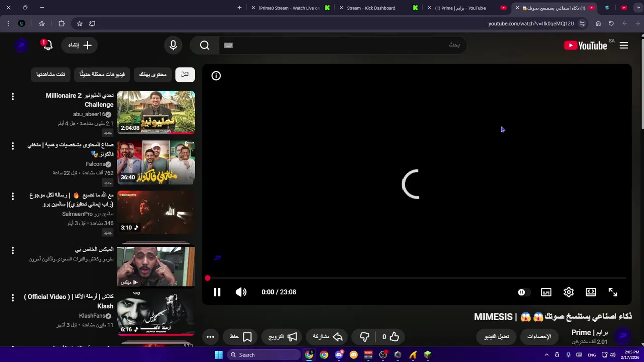
Task: Show the video info card icon
Action: coord(216,76)
